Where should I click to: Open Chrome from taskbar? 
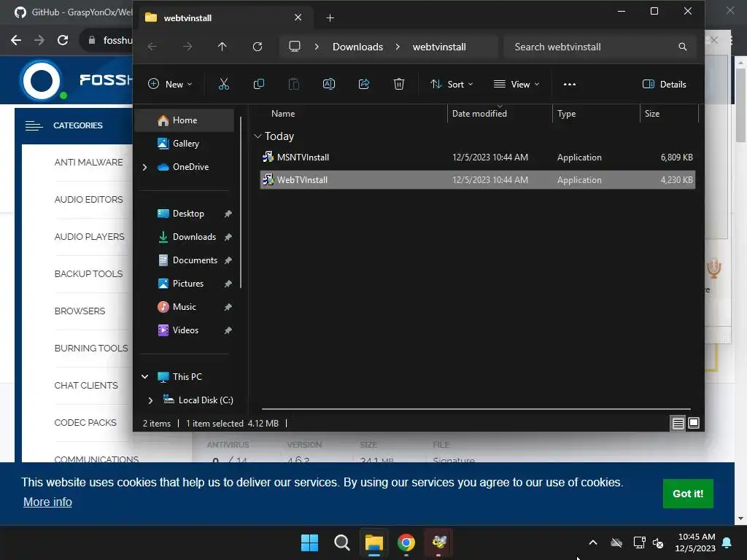pos(406,542)
